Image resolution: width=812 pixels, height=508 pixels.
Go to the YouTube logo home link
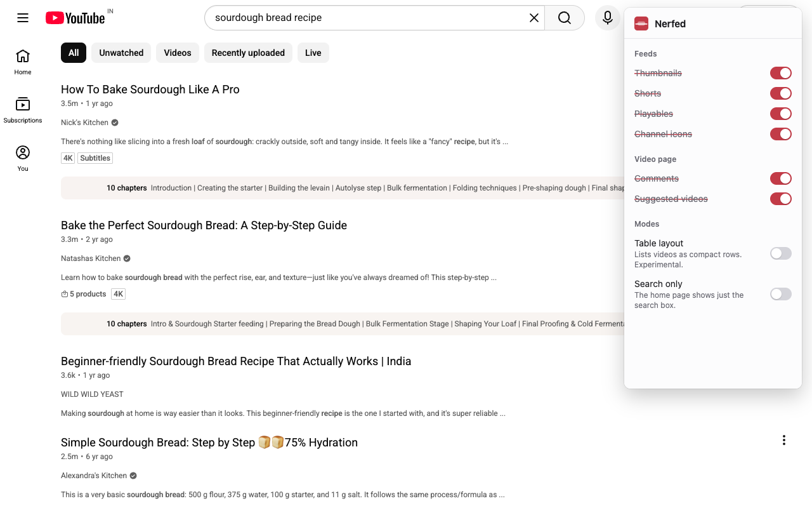click(75, 18)
